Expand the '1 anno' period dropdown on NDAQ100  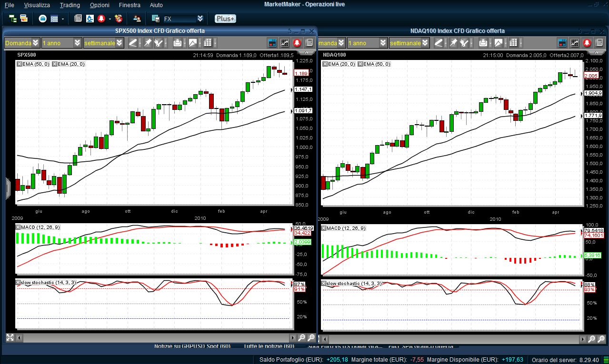(383, 43)
